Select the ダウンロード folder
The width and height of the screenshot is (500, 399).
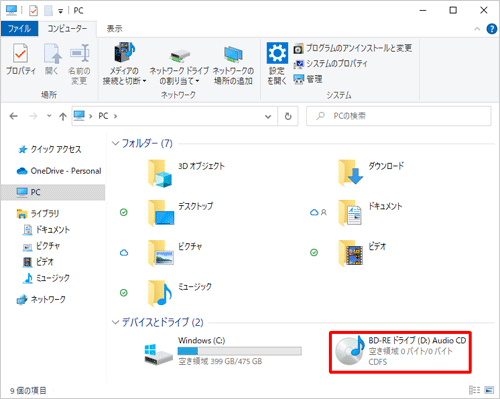coord(371,173)
